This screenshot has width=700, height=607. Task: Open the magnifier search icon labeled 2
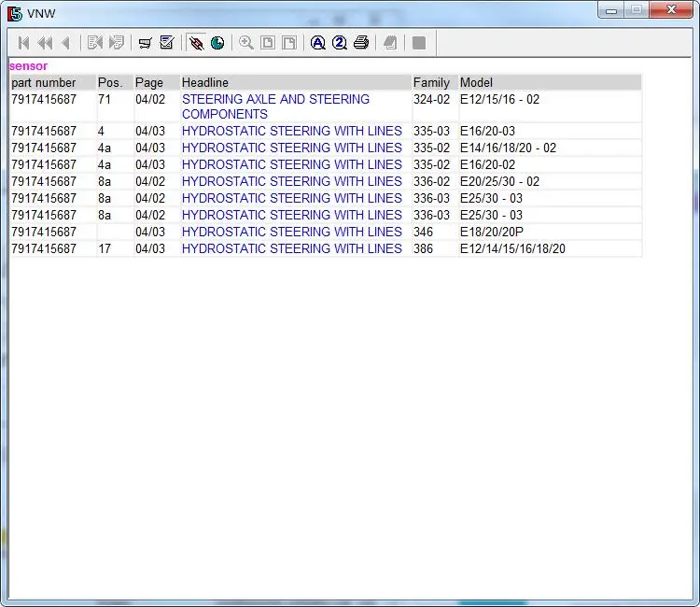tap(340, 43)
